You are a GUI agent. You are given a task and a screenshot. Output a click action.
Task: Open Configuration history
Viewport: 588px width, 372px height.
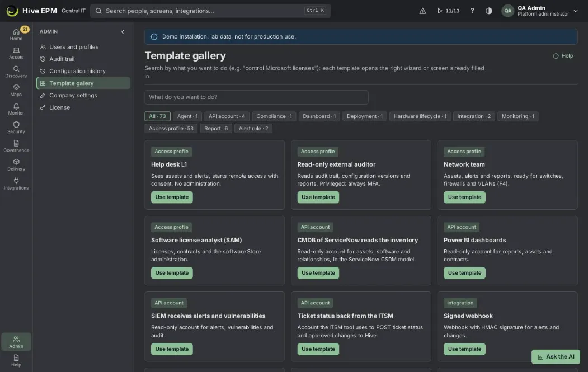[83, 71]
